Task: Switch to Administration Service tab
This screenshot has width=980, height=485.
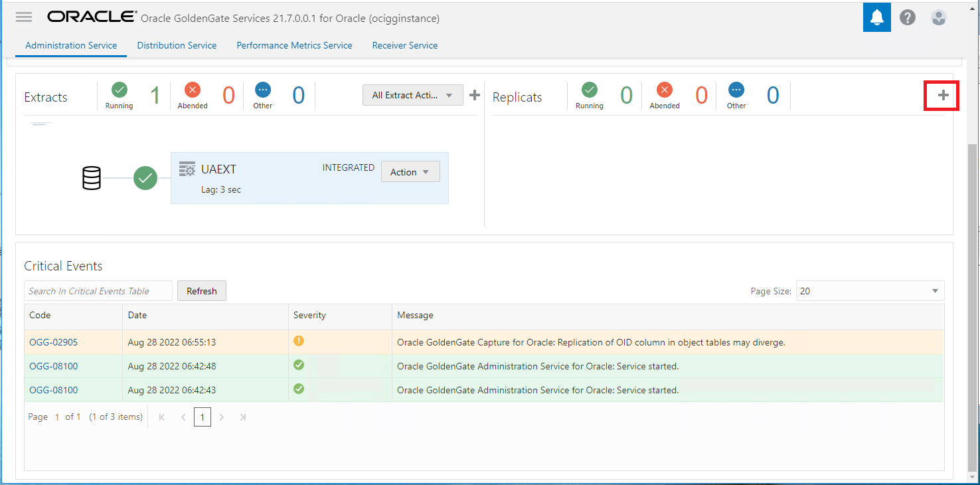Action: (x=71, y=45)
